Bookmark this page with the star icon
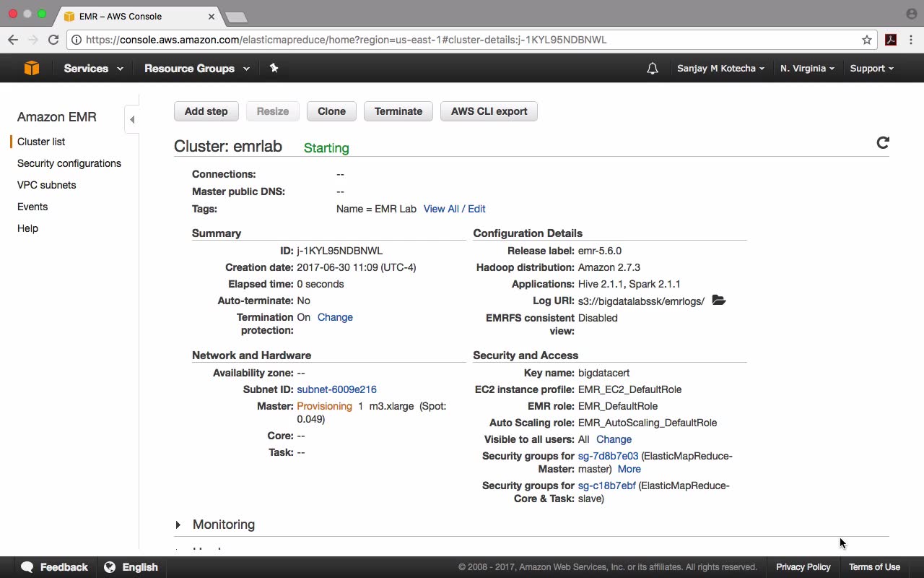 867,40
